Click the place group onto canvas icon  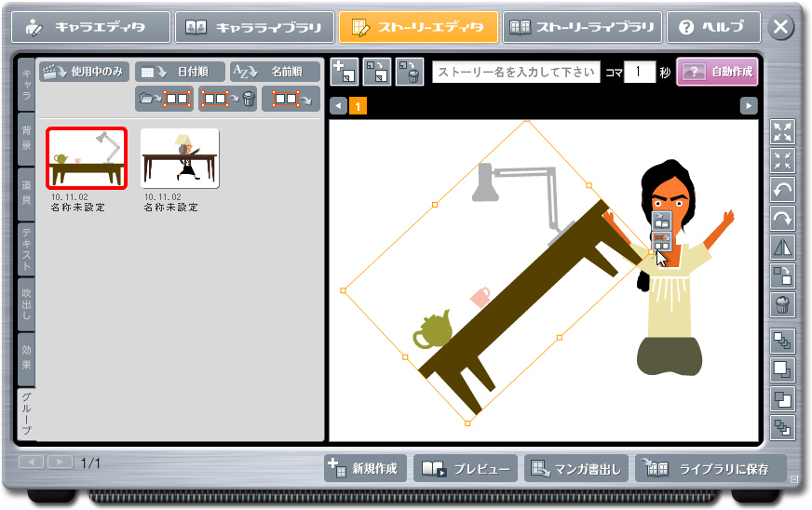[x=291, y=99]
